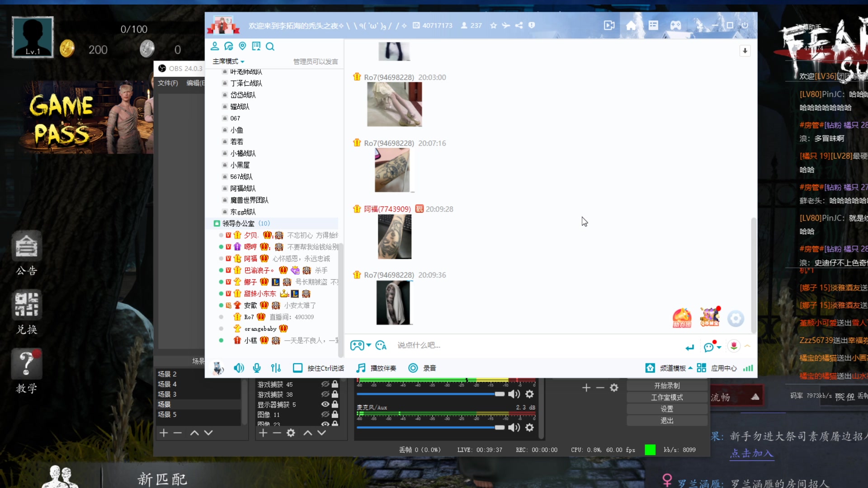Collapse the 频道模板 panel arrow
The width and height of the screenshot is (868, 488).
[x=691, y=368]
